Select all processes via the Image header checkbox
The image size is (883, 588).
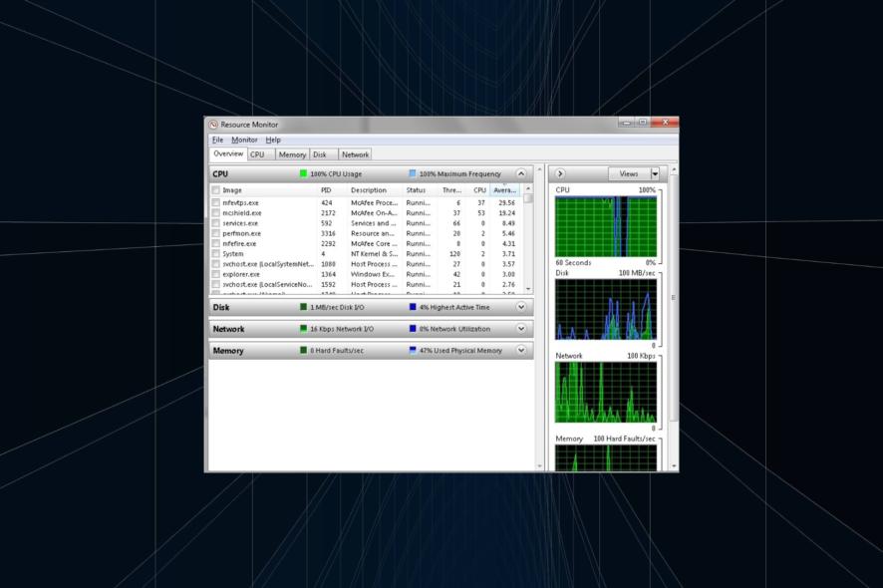pyautogui.click(x=216, y=190)
